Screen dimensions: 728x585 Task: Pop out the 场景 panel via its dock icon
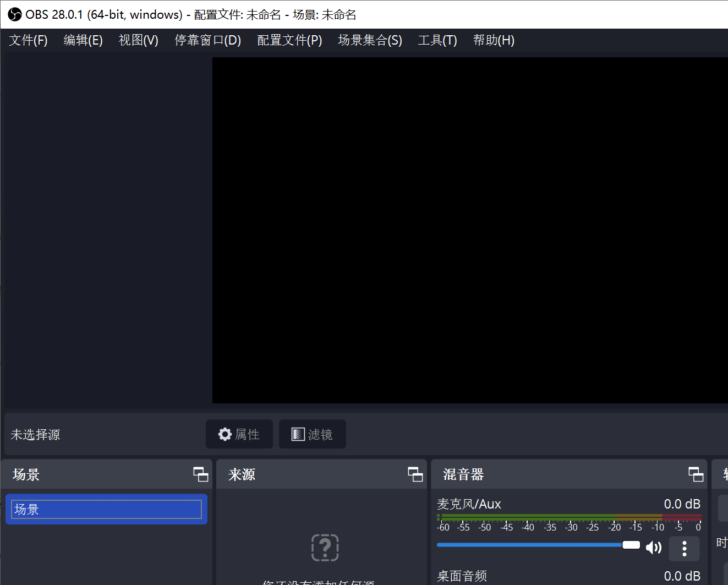[200, 474]
